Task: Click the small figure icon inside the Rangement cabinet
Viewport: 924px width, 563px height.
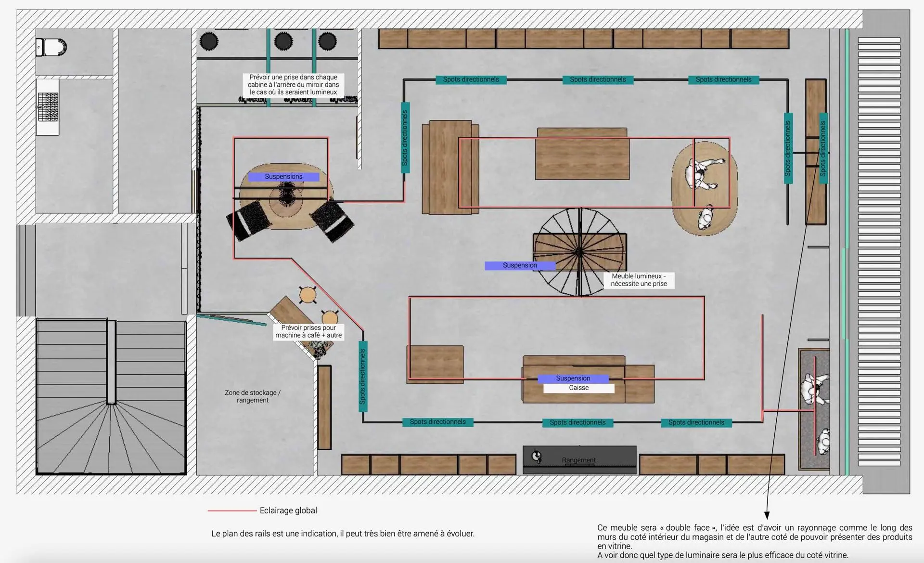Action: click(x=537, y=456)
